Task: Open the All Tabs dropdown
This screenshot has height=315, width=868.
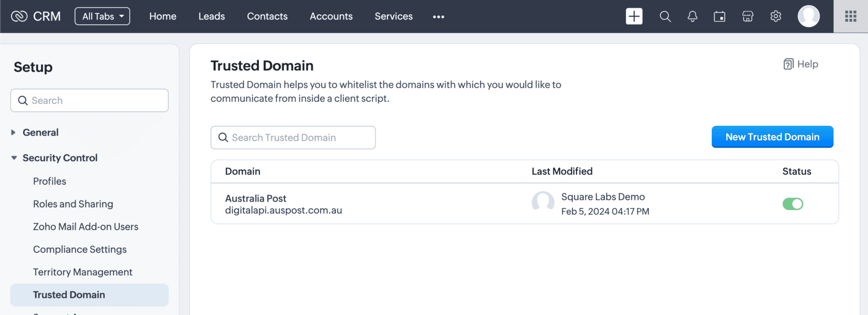Action: pos(103,16)
